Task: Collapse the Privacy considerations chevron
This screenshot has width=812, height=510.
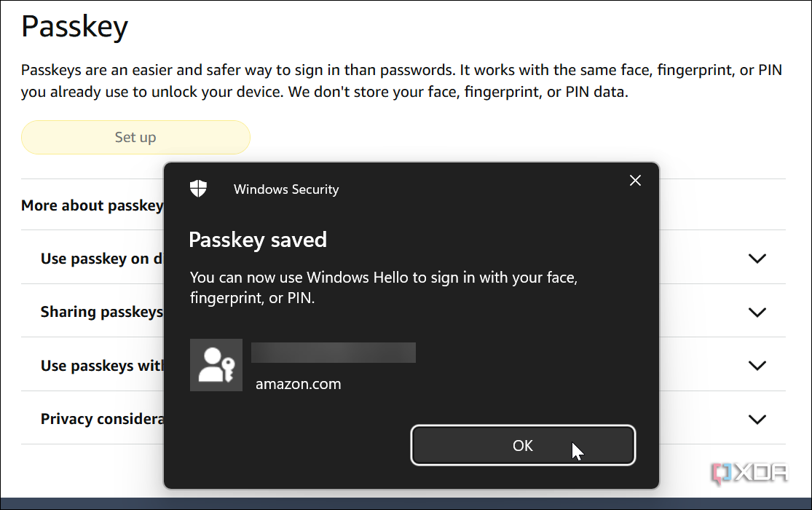Action: coord(757,419)
